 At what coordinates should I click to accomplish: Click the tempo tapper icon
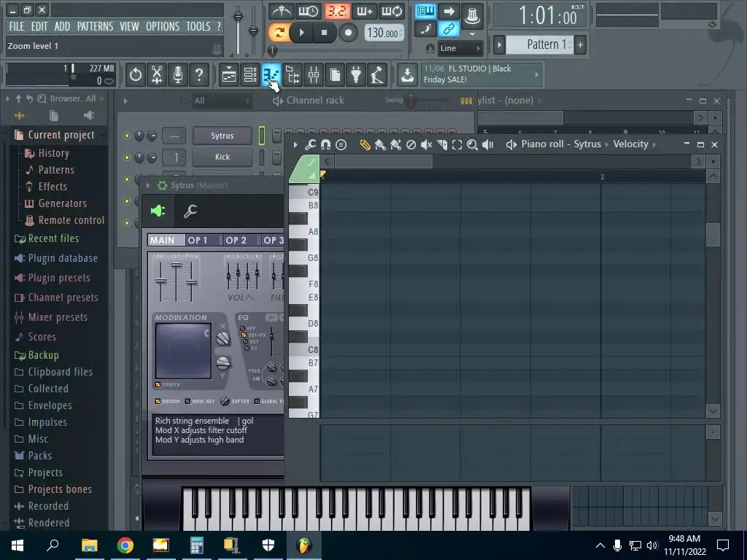[377, 75]
